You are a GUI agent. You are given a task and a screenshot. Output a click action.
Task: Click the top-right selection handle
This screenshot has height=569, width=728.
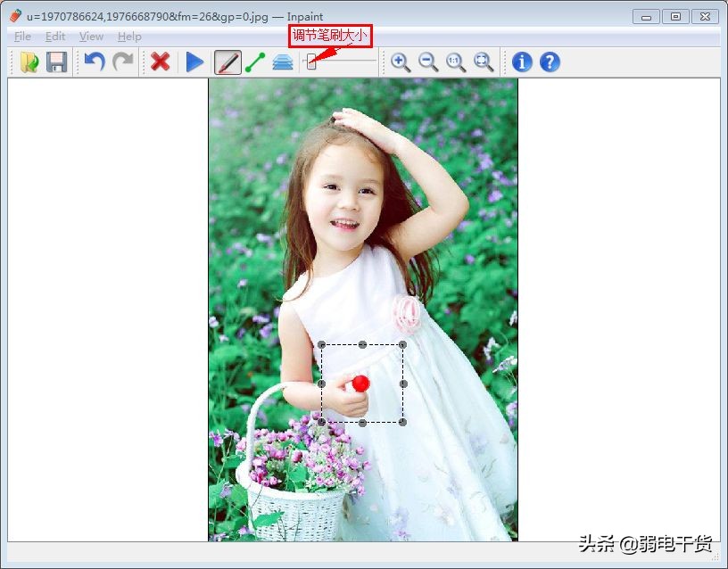point(402,344)
